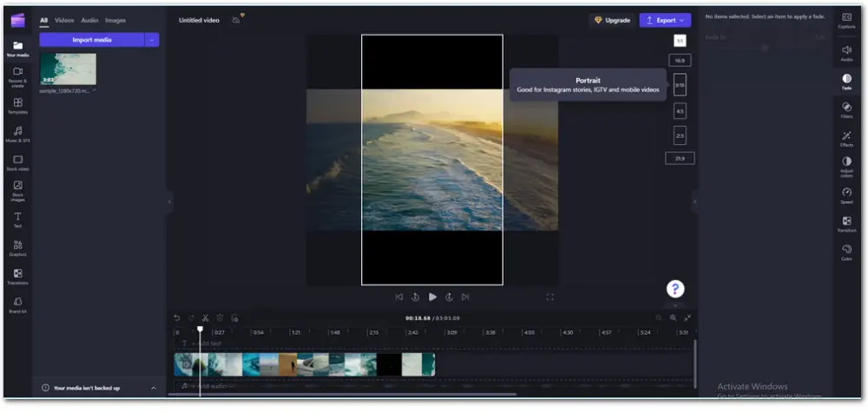
Task: Adjust the Fade in slider handle
Action: pyautogui.click(x=765, y=49)
